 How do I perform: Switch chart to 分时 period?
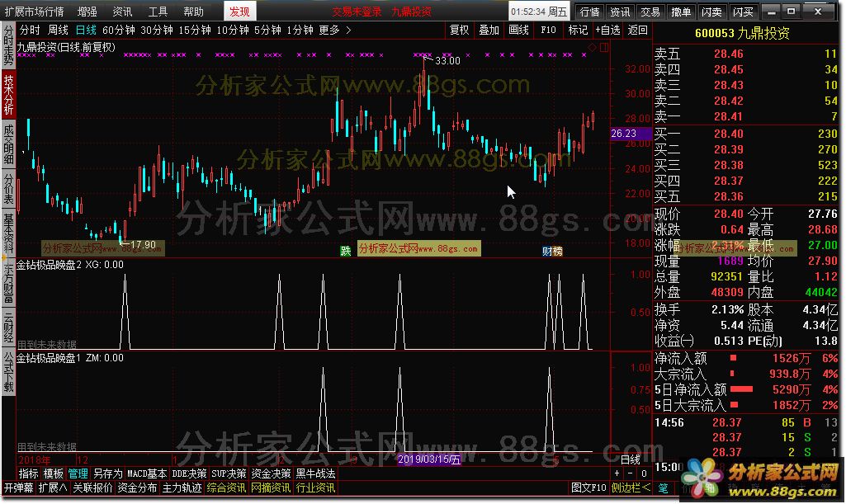point(30,31)
